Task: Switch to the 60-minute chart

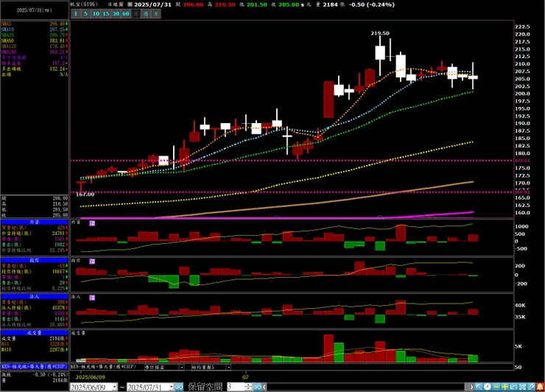Action: click(126, 14)
